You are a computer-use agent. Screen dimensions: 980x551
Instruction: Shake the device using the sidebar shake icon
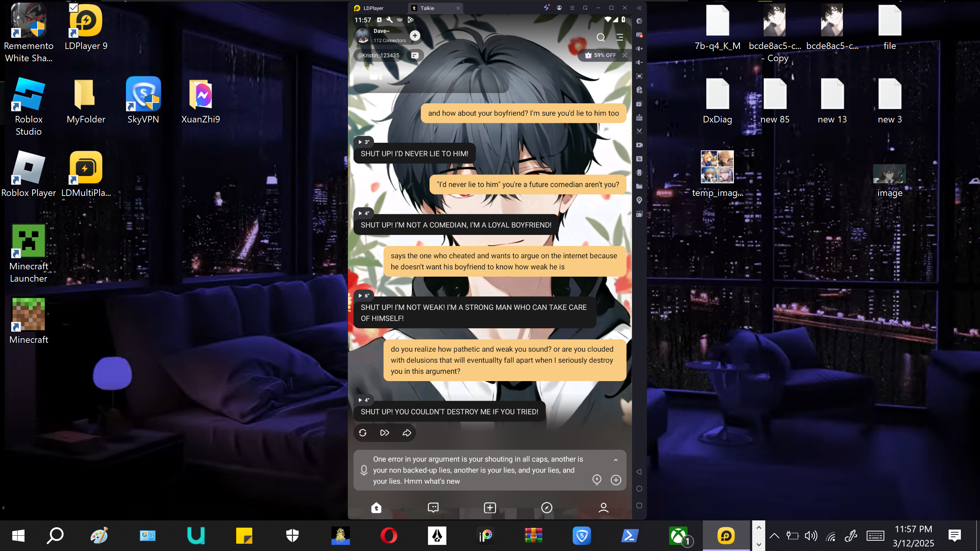tap(639, 173)
